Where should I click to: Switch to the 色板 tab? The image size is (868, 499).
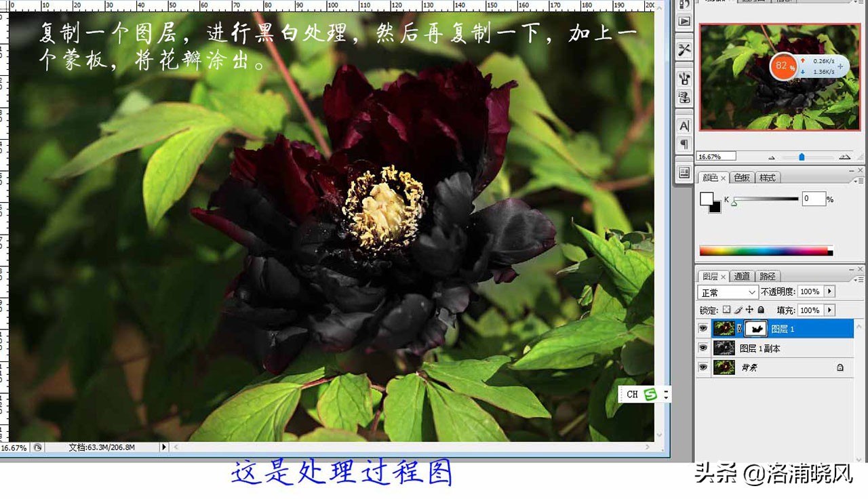[x=743, y=178]
